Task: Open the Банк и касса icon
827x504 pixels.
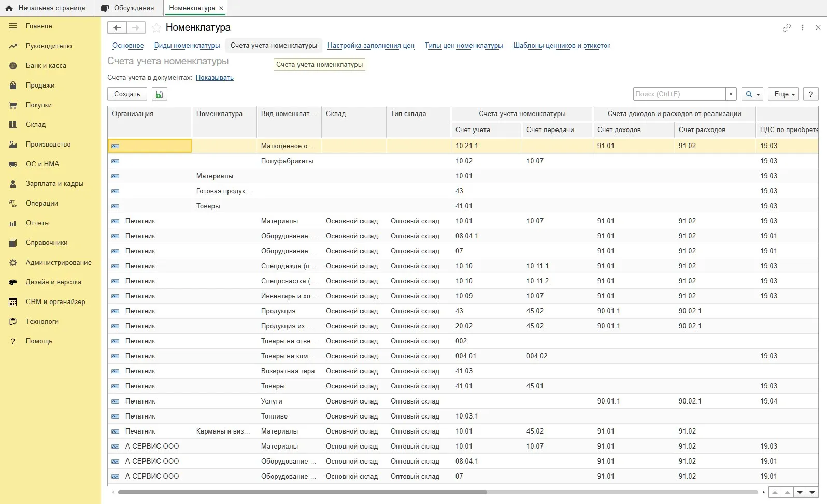Action: click(13, 66)
